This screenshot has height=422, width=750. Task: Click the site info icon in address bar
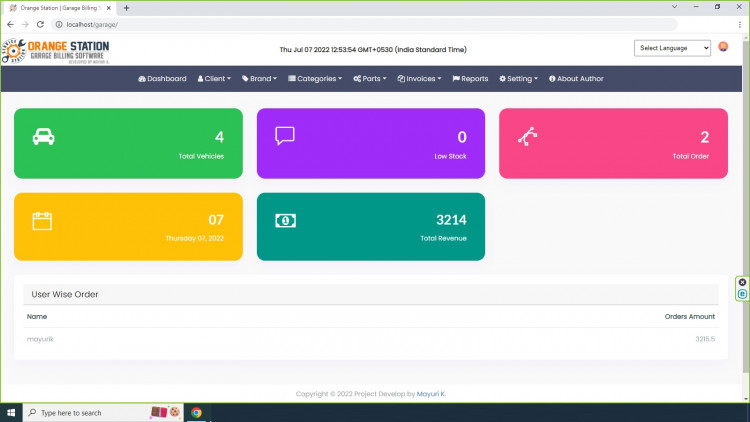[x=59, y=24]
